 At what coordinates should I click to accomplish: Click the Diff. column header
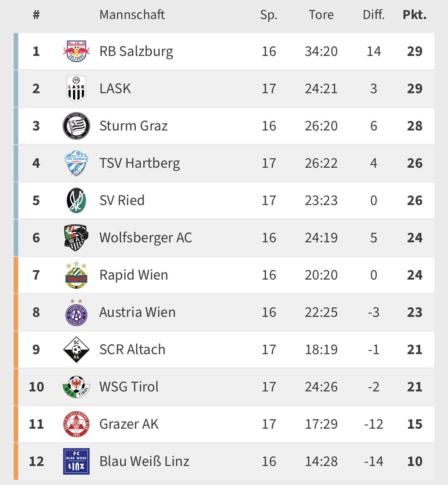click(x=374, y=15)
